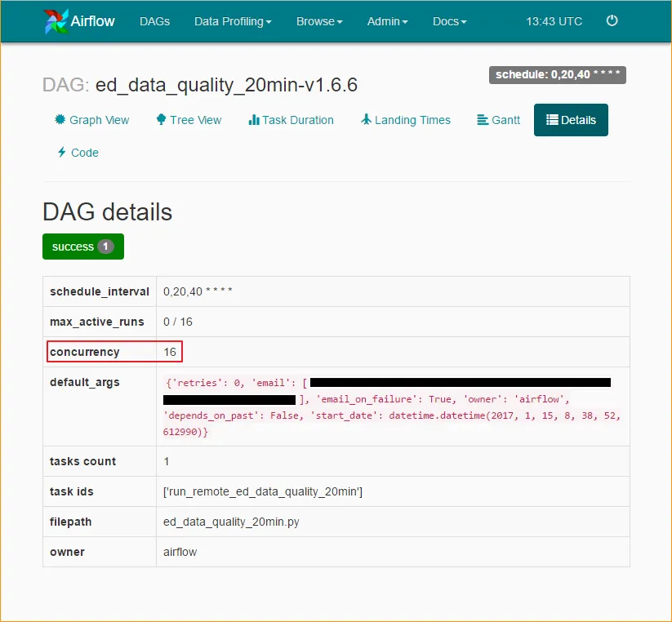Expand the Docs menu
672x622 pixels.
pyautogui.click(x=450, y=21)
